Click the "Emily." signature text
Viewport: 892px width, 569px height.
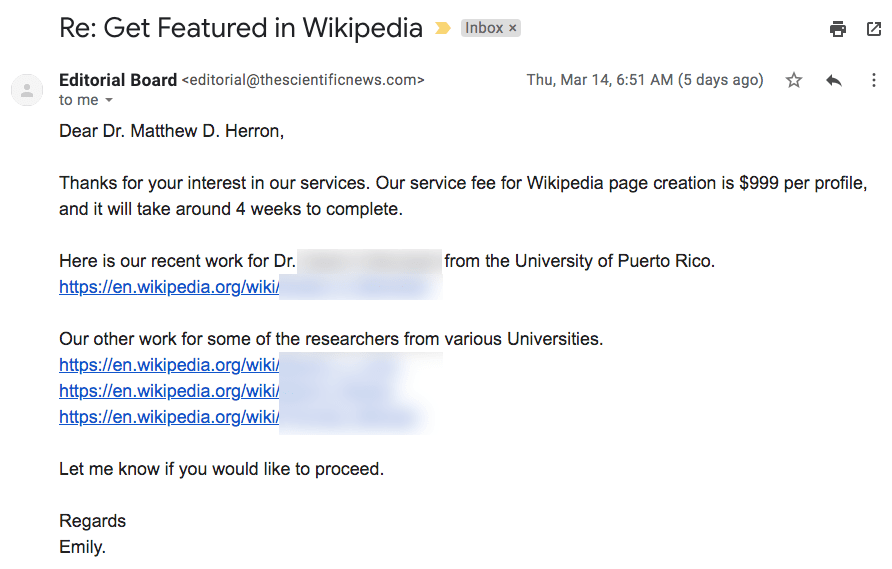click(x=82, y=547)
